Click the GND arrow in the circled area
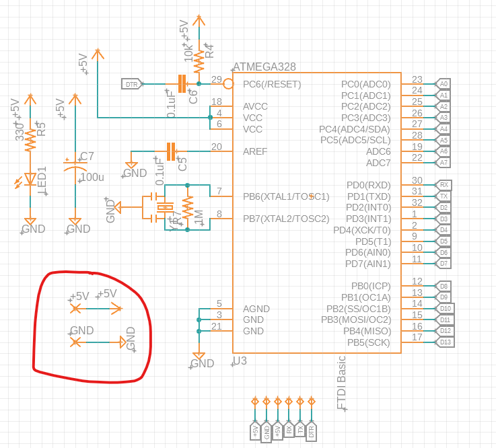Screen dimensions: 496x448 pos(122,342)
